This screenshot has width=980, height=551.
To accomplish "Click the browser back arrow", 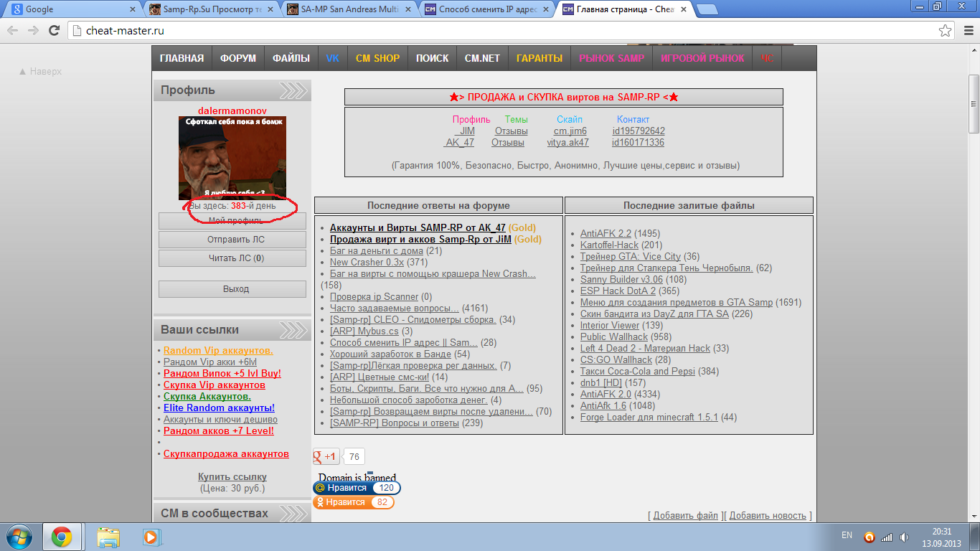I will pyautogui.click(x=13, y=31).
